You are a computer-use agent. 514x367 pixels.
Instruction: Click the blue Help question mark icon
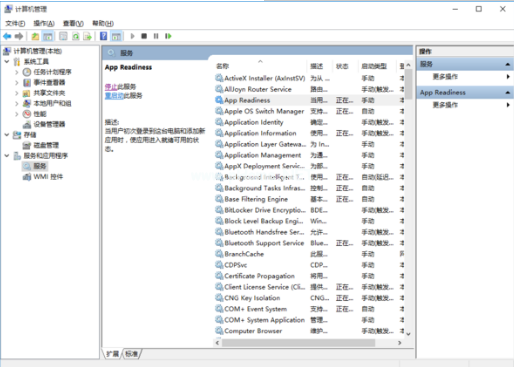click(x=104, y=36)
